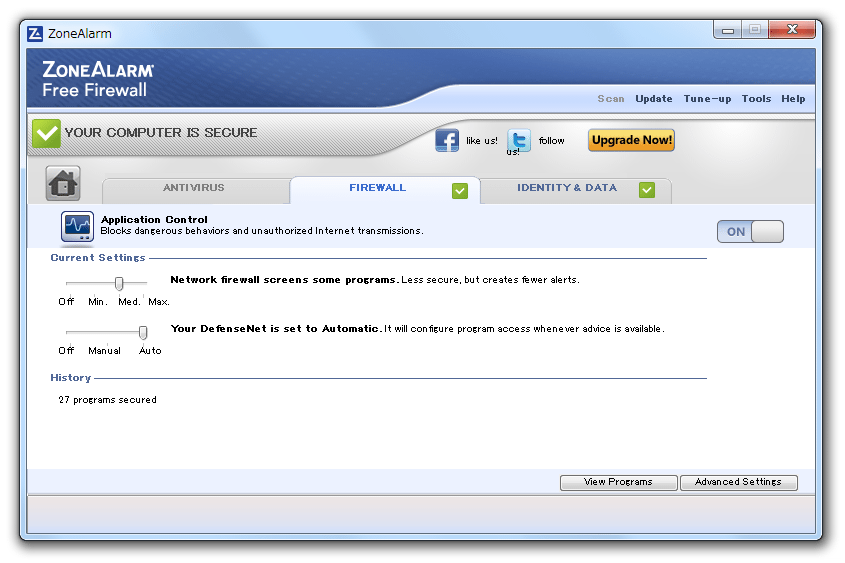
Task: Open the Scan menu
Action: point(611,99)
